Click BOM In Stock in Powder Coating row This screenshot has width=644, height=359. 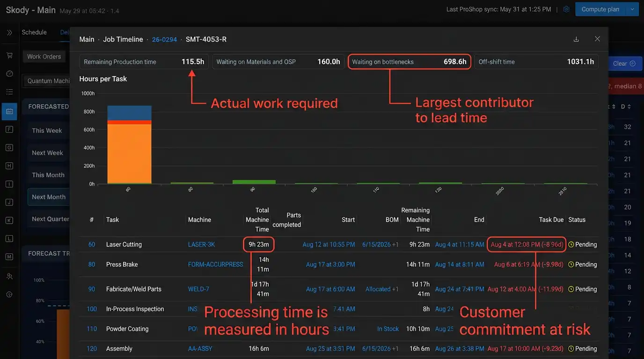(x=388, y=329)
